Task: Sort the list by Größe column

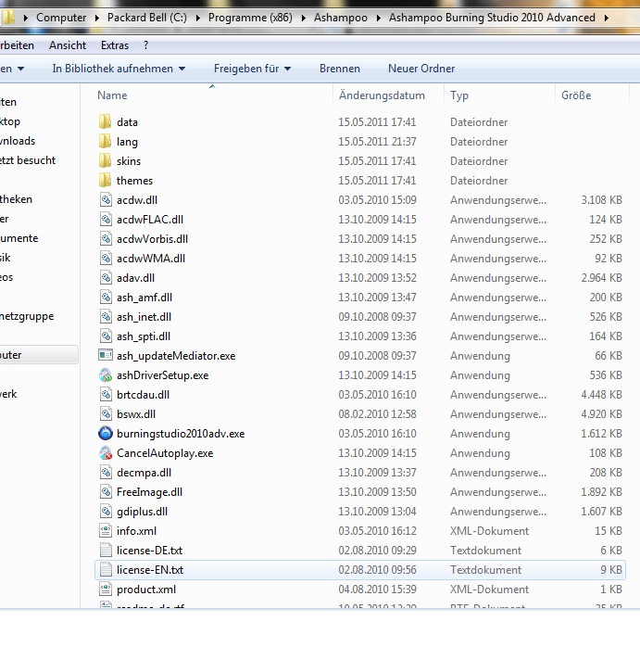Action: click(576, 95)
